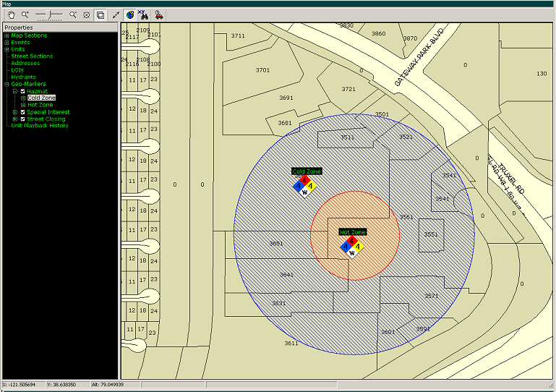
Task: Click the globe toolbar icon
Action: pyautogui.click(x=129, y=14)
